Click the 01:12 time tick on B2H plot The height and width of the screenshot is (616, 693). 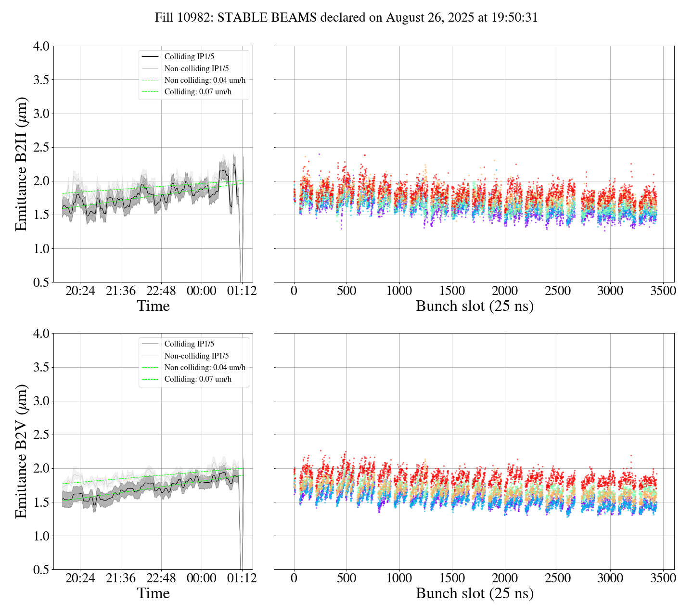point(242,291)
